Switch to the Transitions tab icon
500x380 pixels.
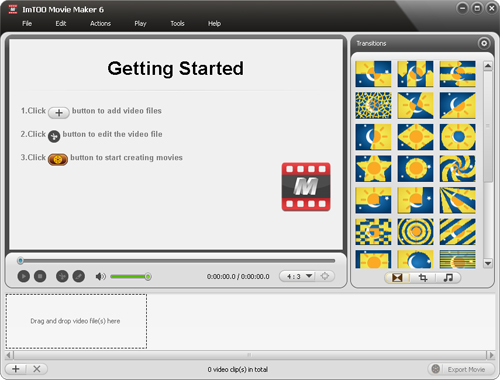(x=397, y=278)
